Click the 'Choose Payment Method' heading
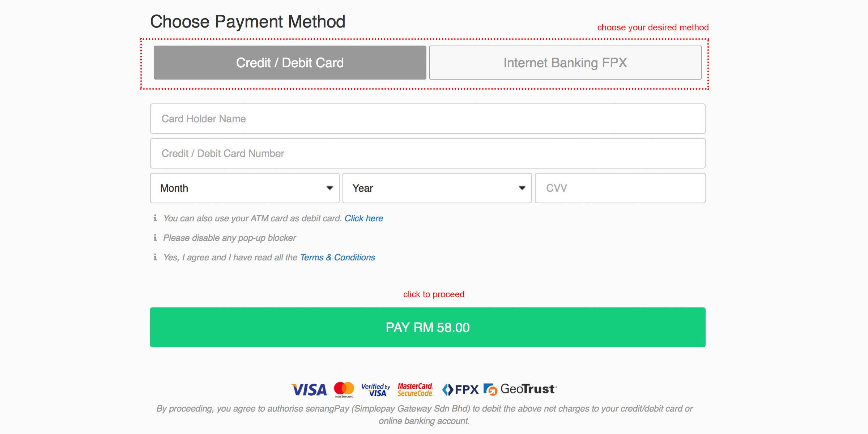This screenshot has width=868, height=434. 248,22
